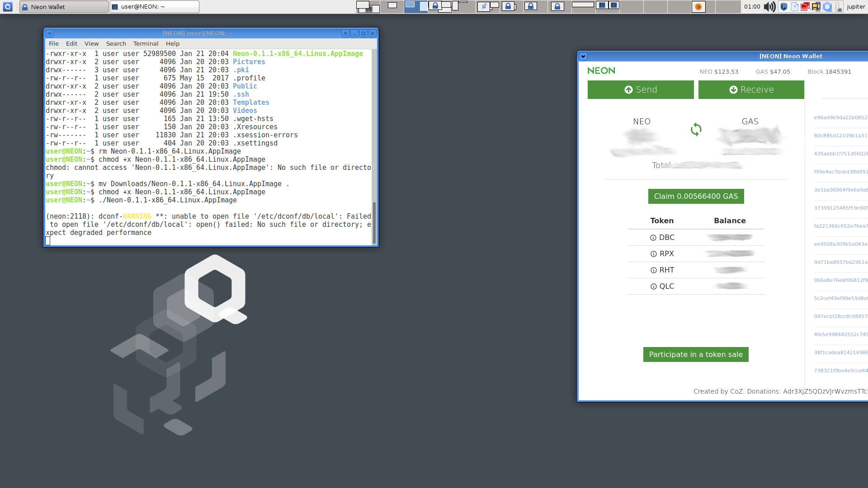Click the Firefox icon in the workspace pager

click(698, 7)
